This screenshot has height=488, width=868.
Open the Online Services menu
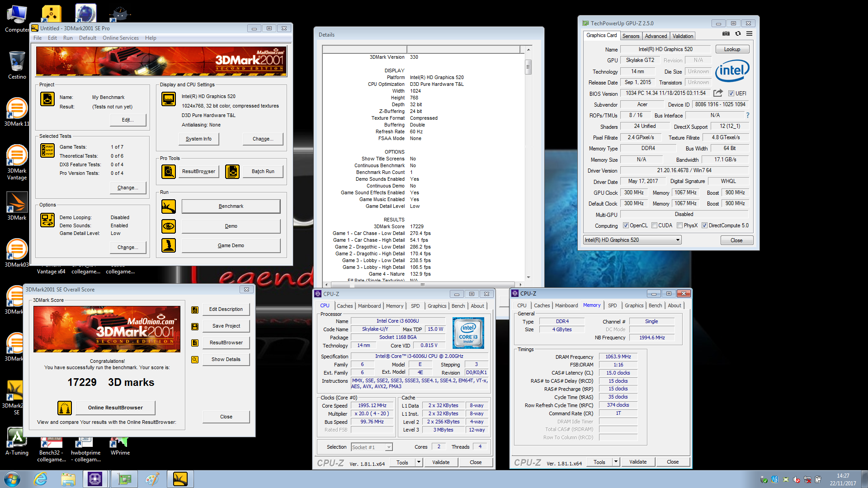(120, 38)
